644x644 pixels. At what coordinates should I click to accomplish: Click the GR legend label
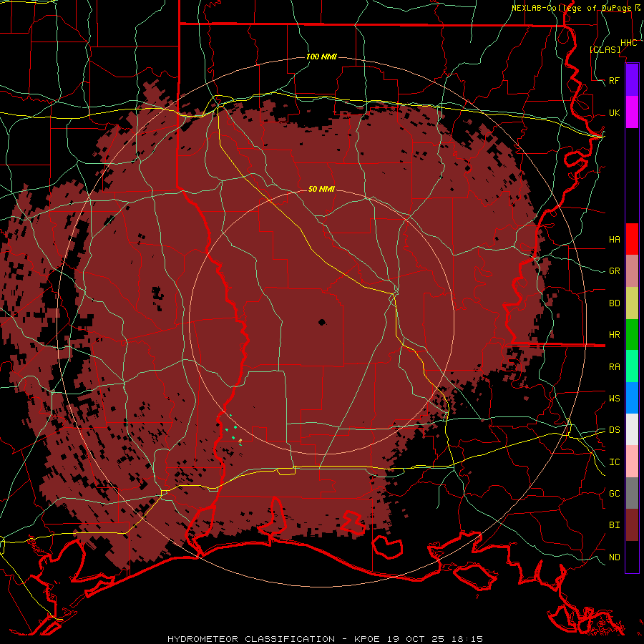pos(615,271)
